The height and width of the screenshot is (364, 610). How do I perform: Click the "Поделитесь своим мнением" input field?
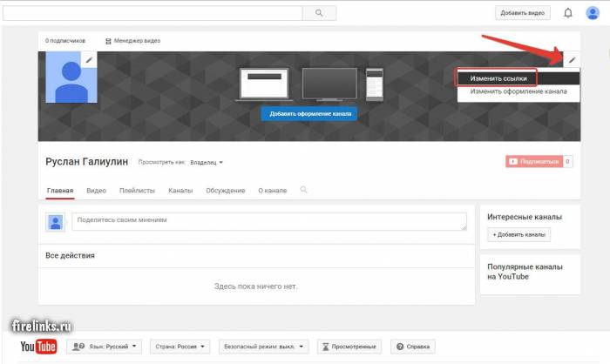coord(268,221)
